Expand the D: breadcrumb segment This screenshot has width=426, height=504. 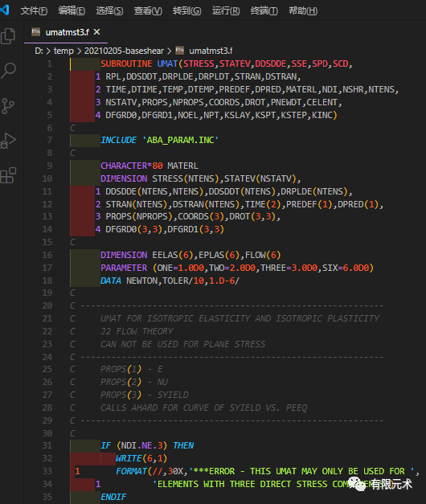coord(39,51)
